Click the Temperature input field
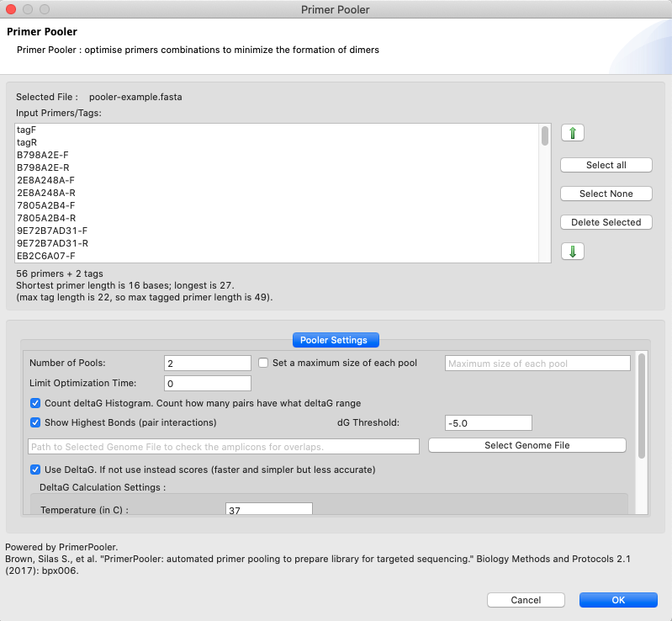The height and width of the screenshot is (621, 672). (x=269, y=510)
